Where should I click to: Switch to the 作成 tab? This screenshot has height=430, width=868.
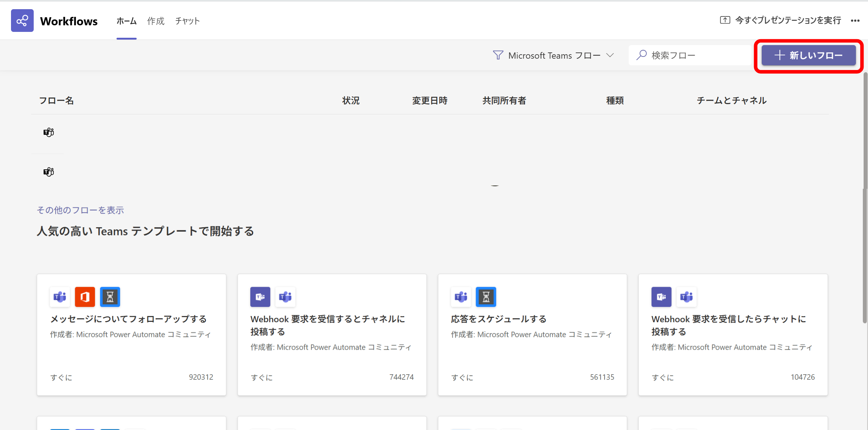[x=156, y=21]
